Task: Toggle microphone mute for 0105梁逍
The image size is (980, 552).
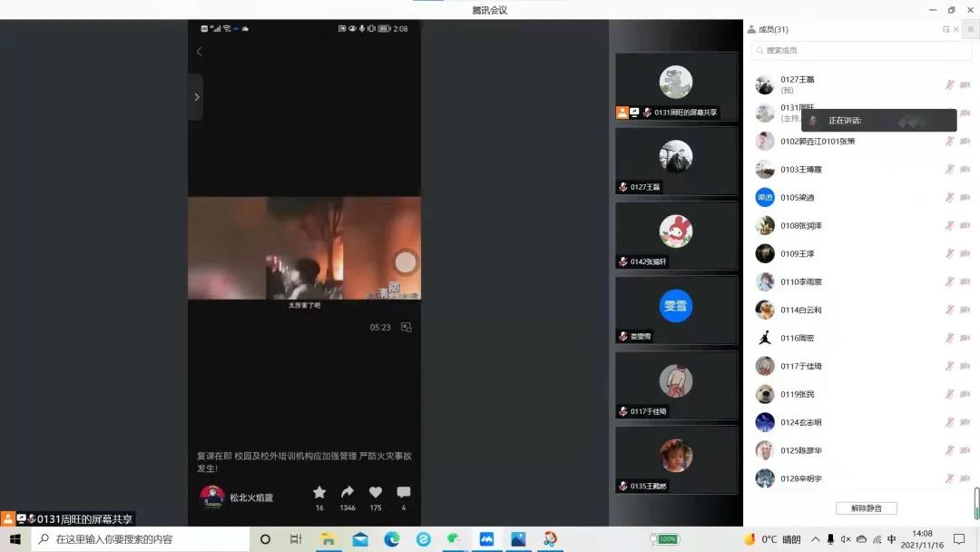Action: tap(949, 198)
